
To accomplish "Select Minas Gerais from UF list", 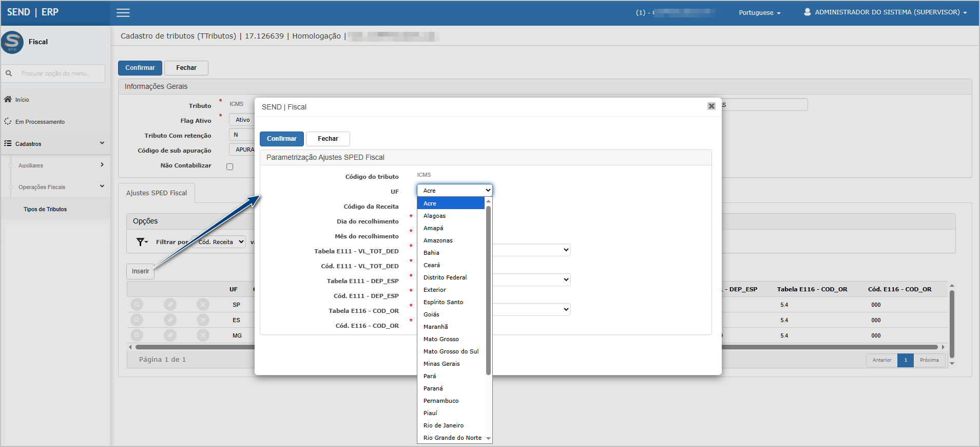I will coord(441,364).
